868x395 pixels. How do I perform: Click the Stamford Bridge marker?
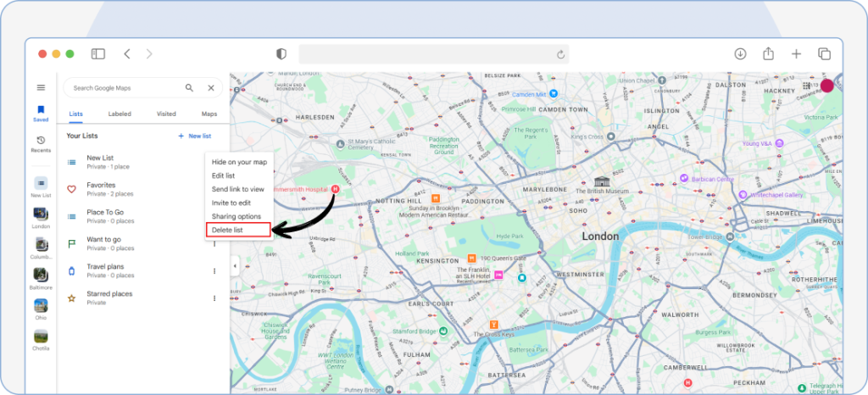442,331
